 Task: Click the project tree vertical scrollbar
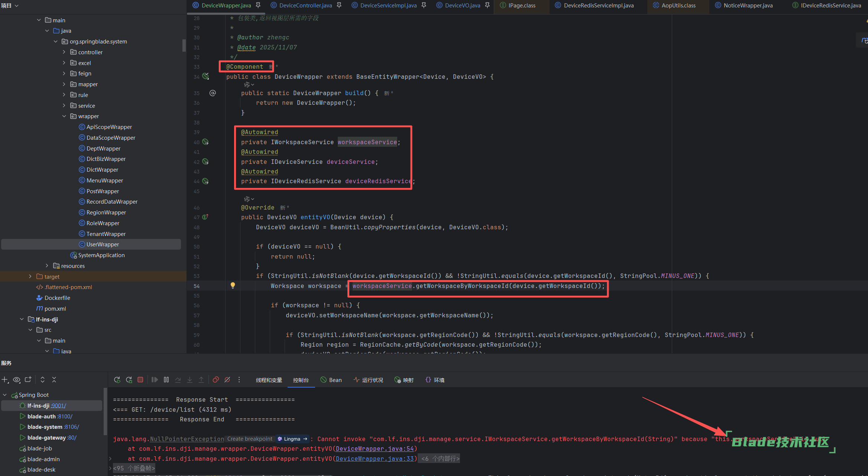pyautogui.click(x=184, y=45)
